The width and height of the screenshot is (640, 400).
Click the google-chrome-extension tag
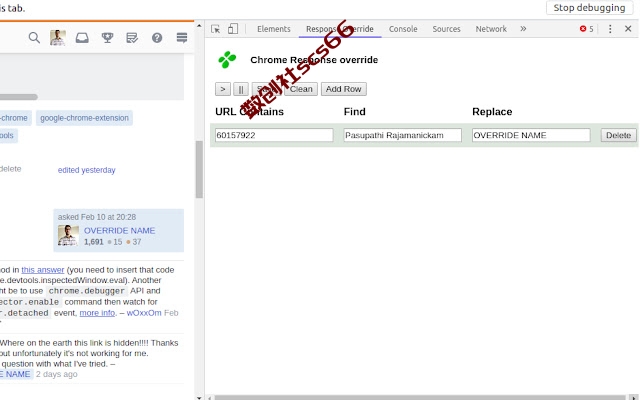[84, 118]
